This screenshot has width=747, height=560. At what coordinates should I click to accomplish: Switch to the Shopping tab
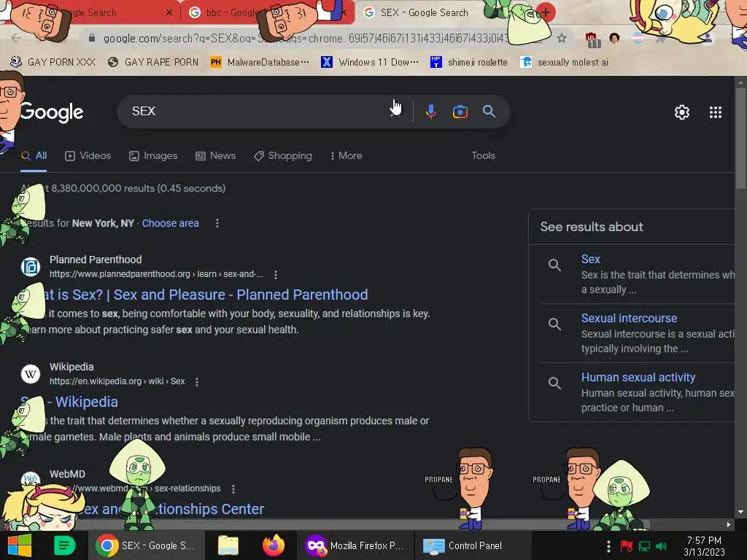click(283, 156)
